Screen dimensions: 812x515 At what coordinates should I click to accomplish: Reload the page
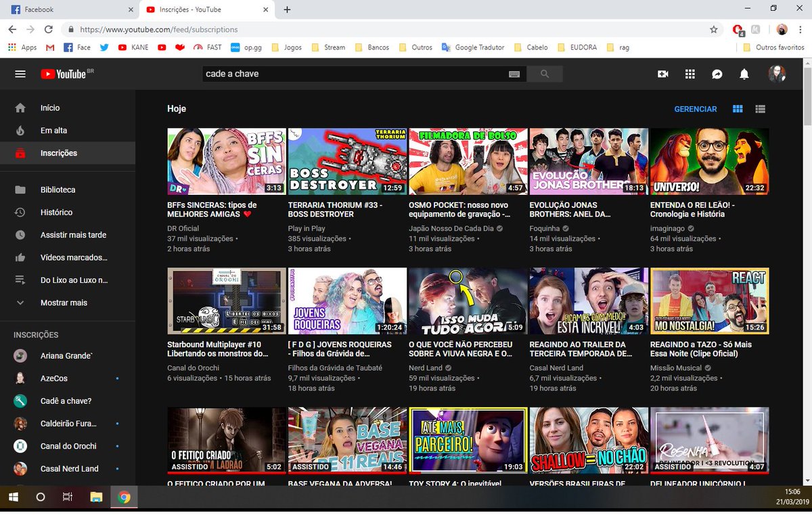pos(48,30)
